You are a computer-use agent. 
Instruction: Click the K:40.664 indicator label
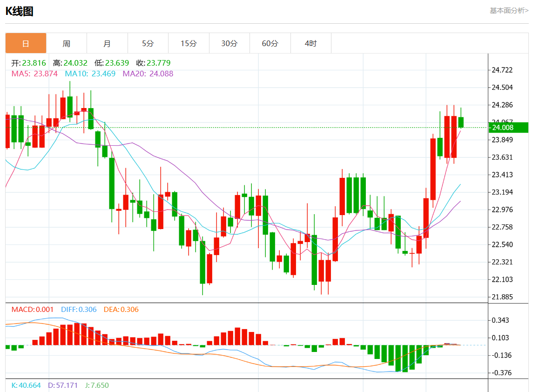(x=26, y=385)
